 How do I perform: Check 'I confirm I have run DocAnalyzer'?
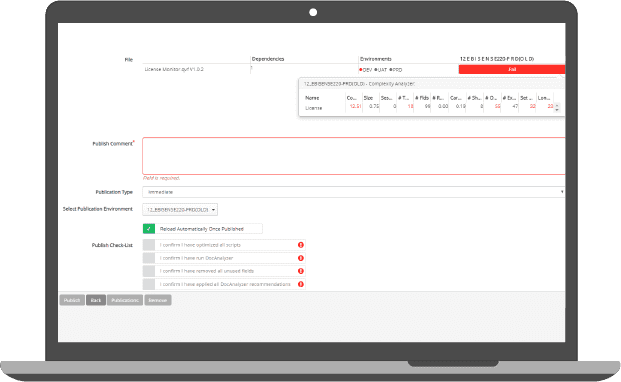pyautogui.click(x=149, y=258)
